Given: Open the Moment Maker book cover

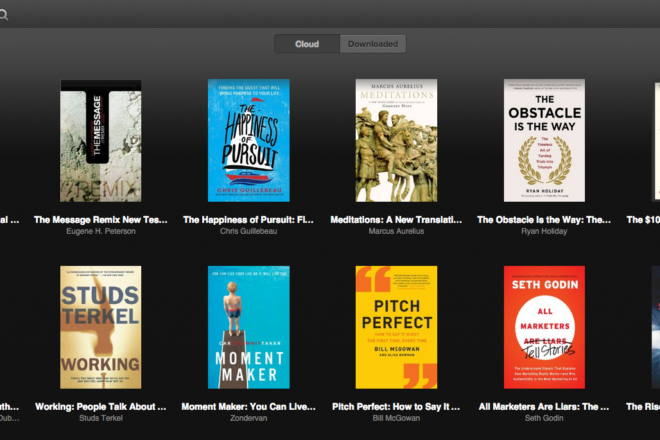Looking at the screenshot, I should [x=249, y=327].
